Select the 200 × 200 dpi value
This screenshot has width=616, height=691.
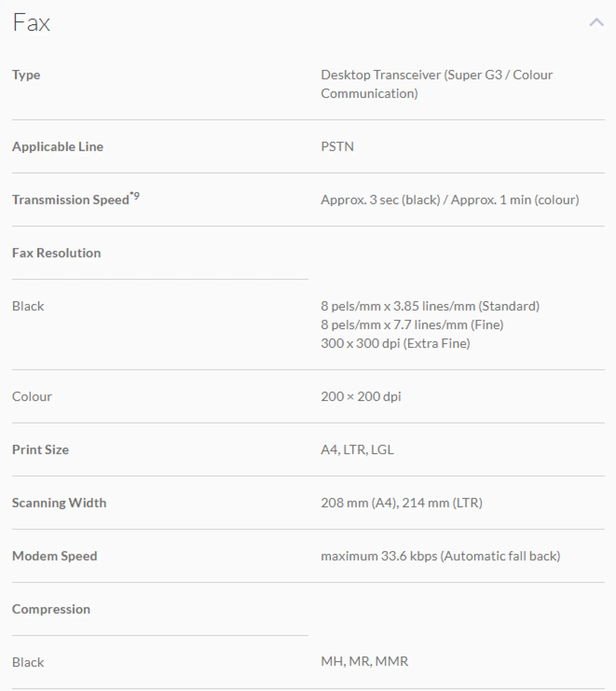[x=361, y=396]
